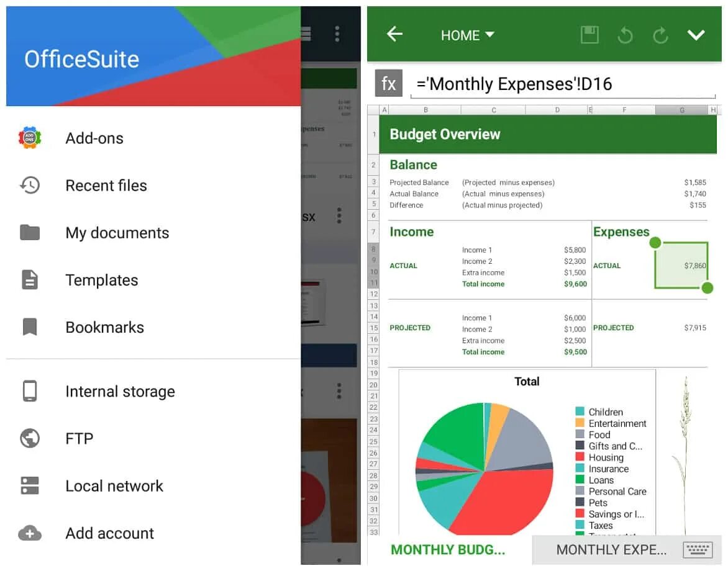Viewport: 728px width, 571px height.
Task: Open the HOME ribbon dropdown
Action: [468, 35]
